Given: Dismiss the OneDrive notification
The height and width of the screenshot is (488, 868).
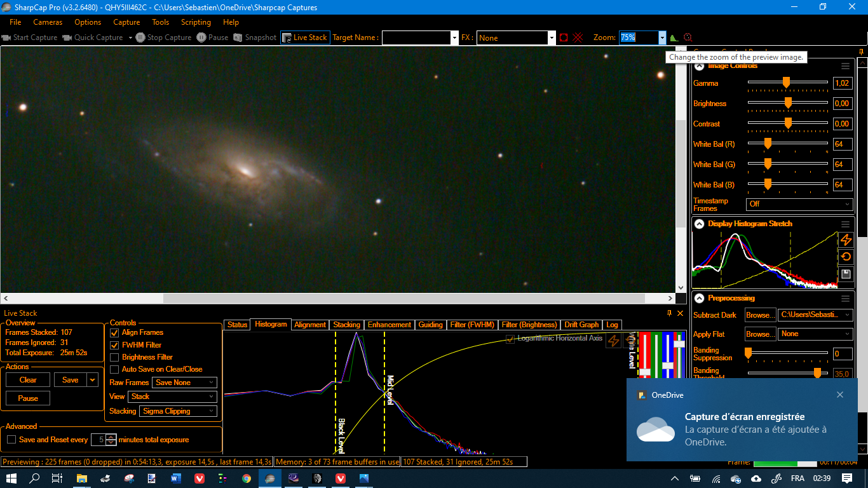Looking at the screenshot, I should tap(840, 395).
